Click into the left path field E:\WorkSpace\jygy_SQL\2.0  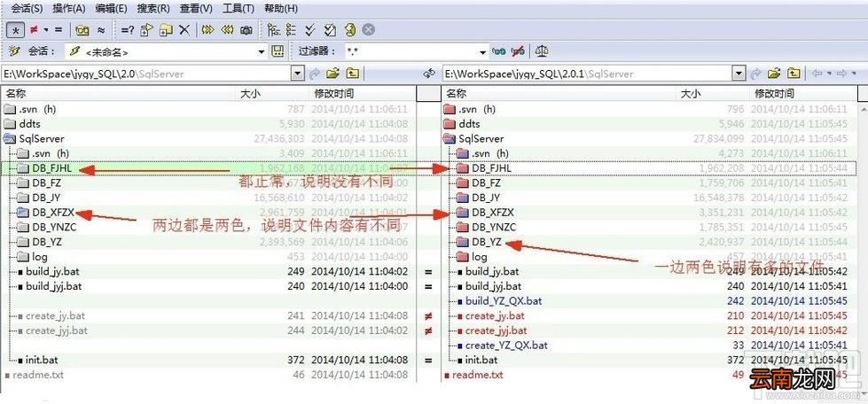click(x=146, y=73)
